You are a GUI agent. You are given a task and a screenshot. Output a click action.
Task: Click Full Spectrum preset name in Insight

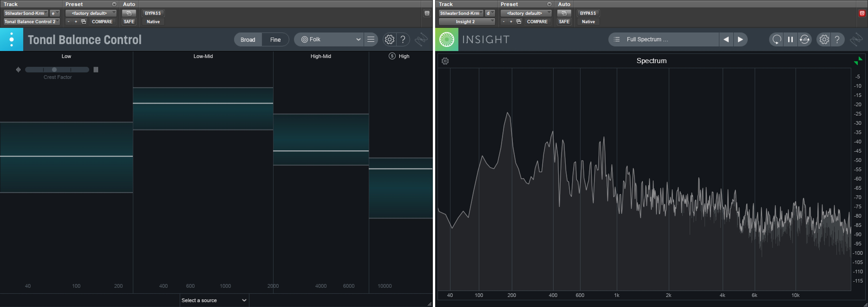pyautogui.click(x=647, y=39)
